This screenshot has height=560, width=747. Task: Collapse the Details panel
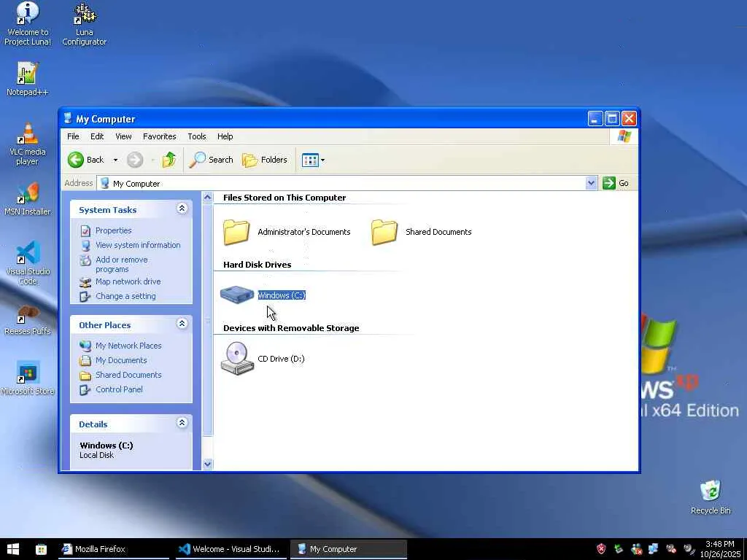coord(182,423)
